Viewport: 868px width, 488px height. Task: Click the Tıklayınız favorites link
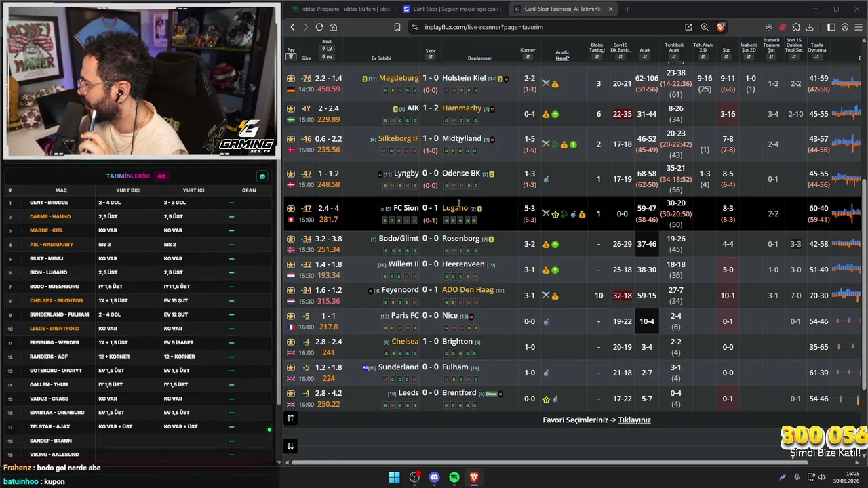(x=634, y=420)
